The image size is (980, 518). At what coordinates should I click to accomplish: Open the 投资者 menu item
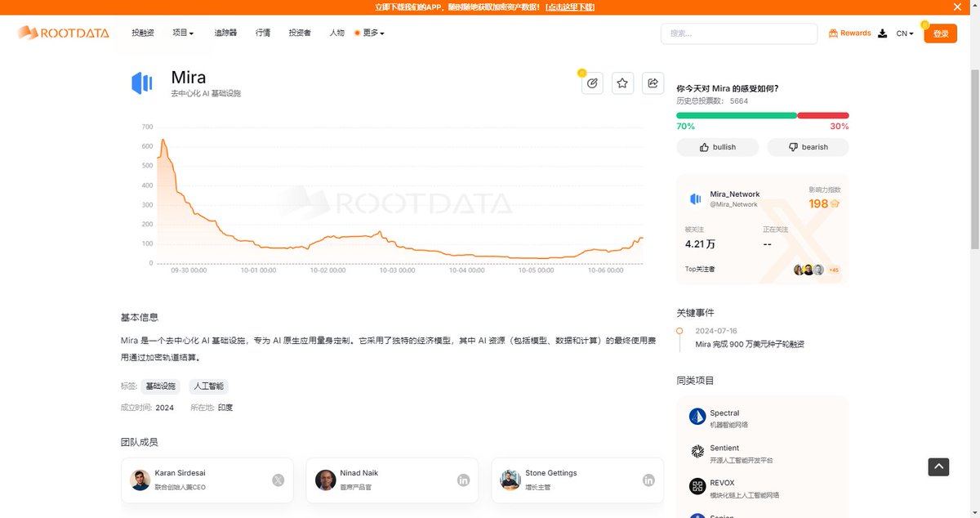300,33
